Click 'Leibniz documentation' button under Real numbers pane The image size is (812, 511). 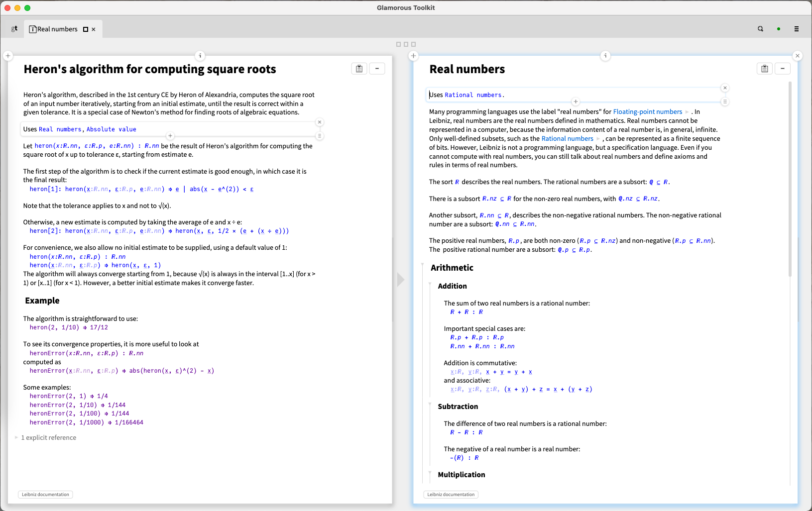[x=451, y=495]
